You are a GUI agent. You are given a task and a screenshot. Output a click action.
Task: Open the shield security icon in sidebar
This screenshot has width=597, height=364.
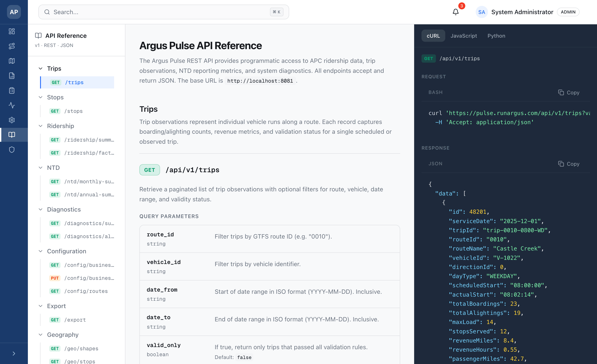(x=12, y=150)
